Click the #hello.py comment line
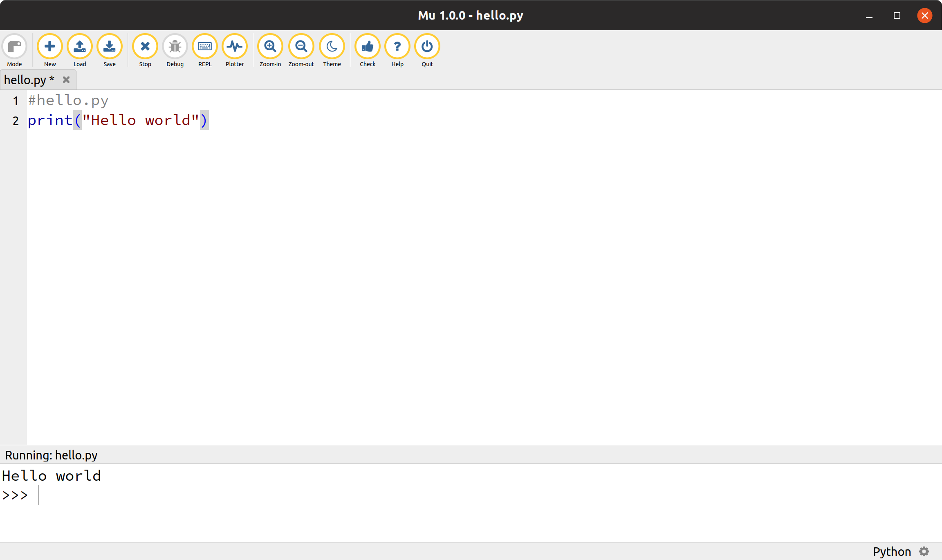942x560 pixels. [68, 101]
